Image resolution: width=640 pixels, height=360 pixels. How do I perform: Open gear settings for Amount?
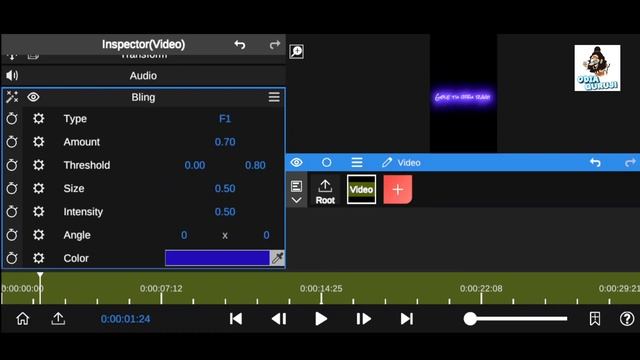point(39,142)
